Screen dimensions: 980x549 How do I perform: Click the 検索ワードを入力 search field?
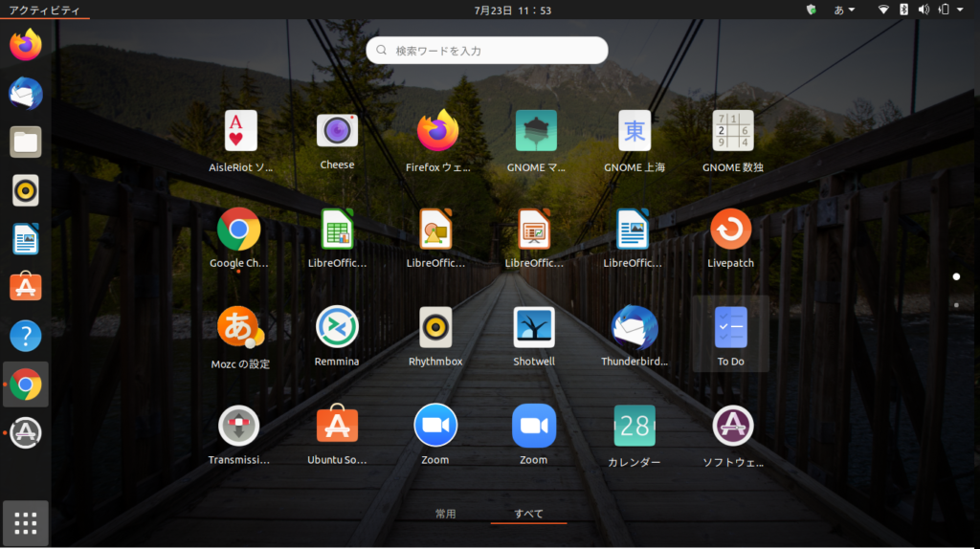(x=487, y=50)
